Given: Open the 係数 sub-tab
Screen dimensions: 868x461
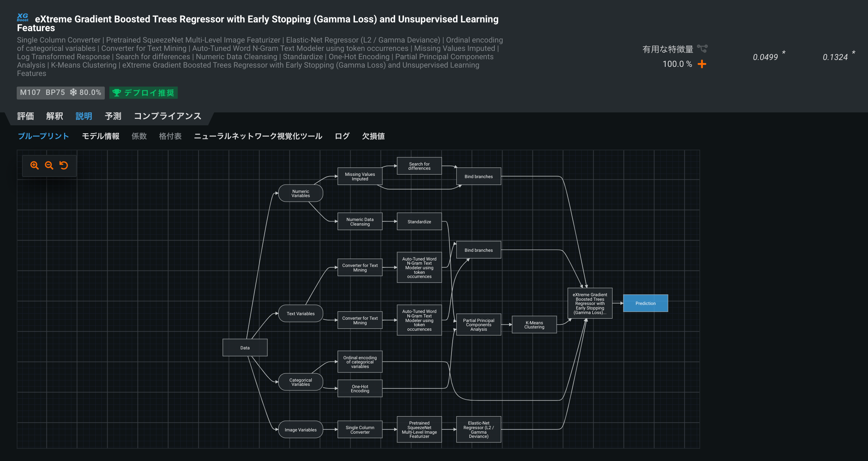Looking at the screenshot, I should coord(139,136).
